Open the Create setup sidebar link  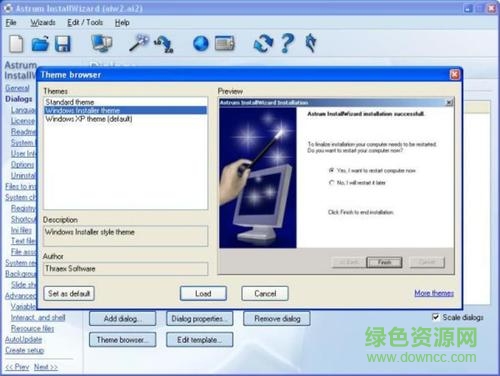pos(25,350)
